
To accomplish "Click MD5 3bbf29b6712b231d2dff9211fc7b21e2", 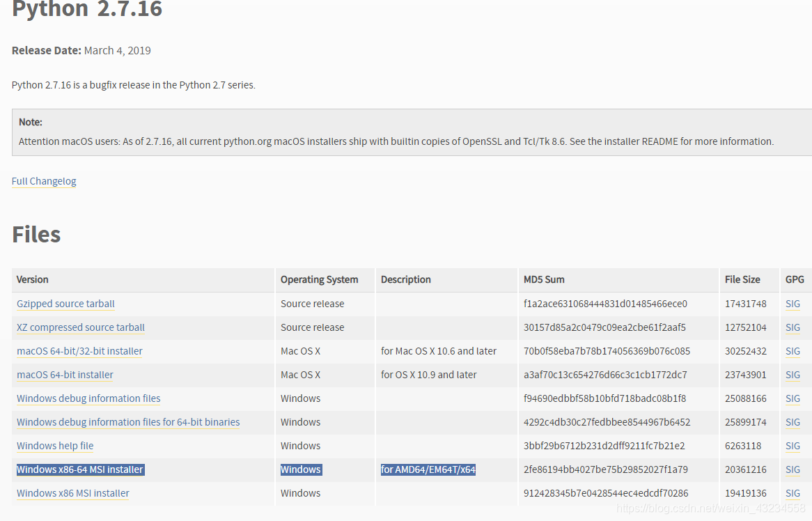I will [604, 446].
